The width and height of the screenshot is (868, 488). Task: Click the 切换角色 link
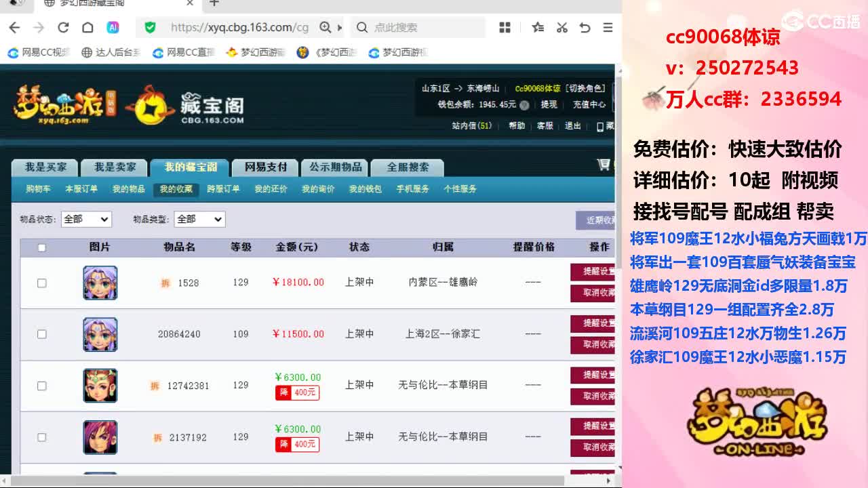click(586, 89)
